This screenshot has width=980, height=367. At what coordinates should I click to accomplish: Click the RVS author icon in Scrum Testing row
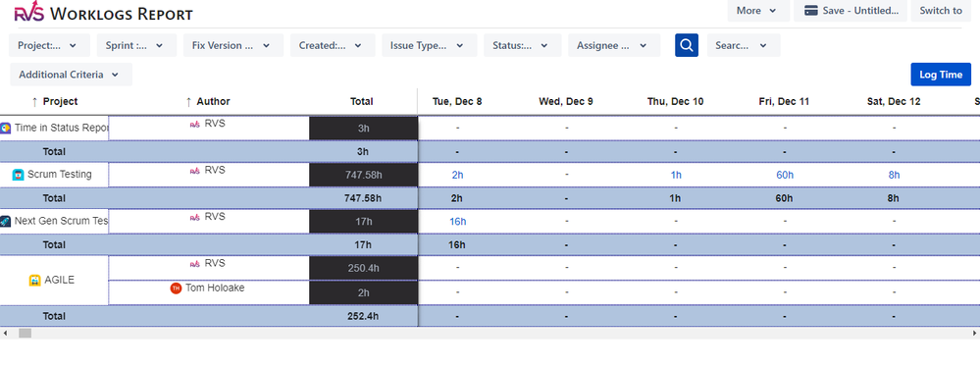[x=195, y=170]
